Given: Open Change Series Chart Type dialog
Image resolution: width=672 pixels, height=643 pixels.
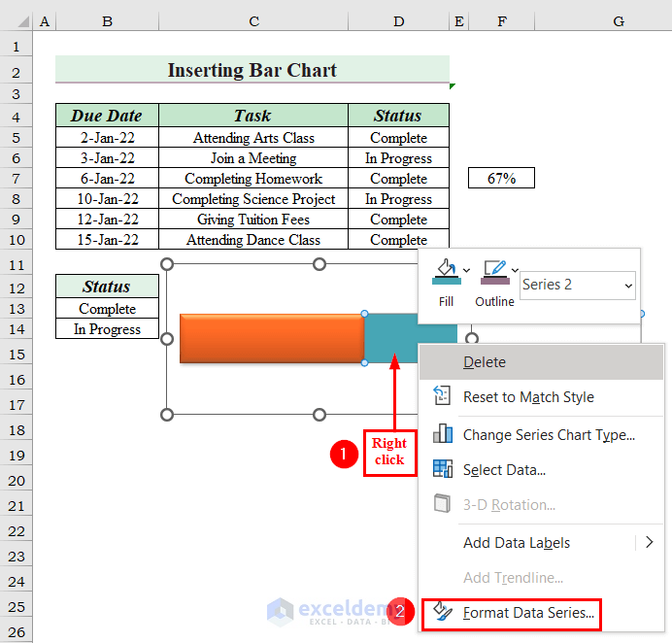Looking at the screenshot, I should 541,435.
